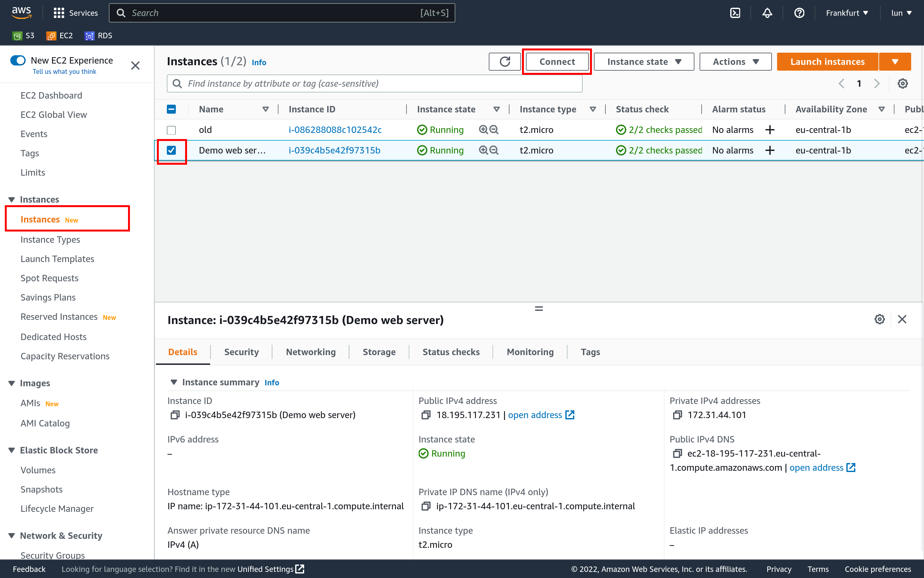Close the New EC2 Experience sidebar

coord(135,66)
